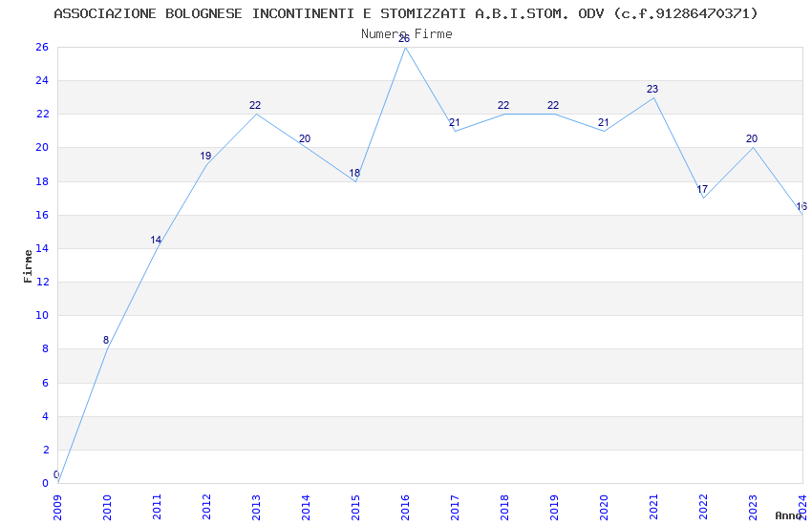The width and height of the screenshot is (812, 525).
Task: Click the y-axis tick label 22
Action: click(42, 114)
